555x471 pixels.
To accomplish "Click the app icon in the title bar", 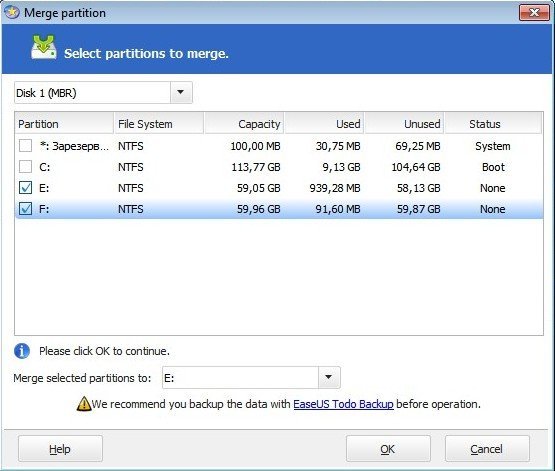I will pos(12,12).
